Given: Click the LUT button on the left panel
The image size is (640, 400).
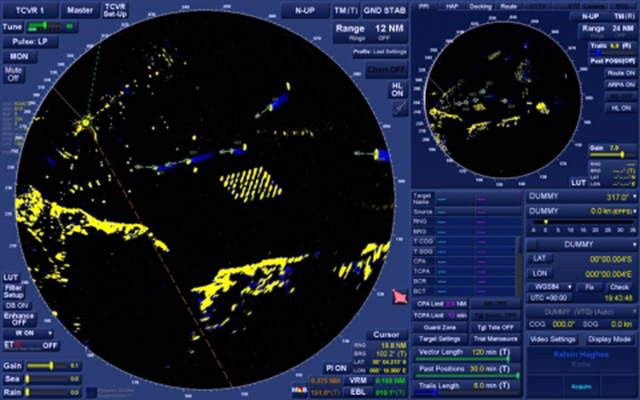Looking at the screenshot, I should 11,277.
